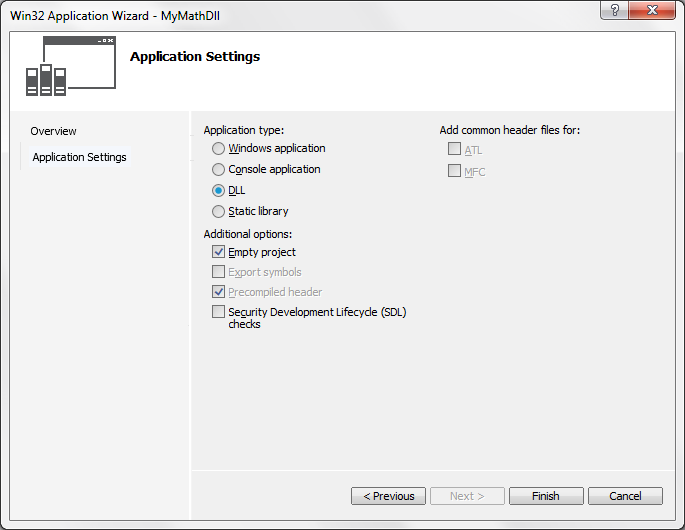685x530 pixels.
Task: Check the MFC header files box
Action: tap(454, 170)
